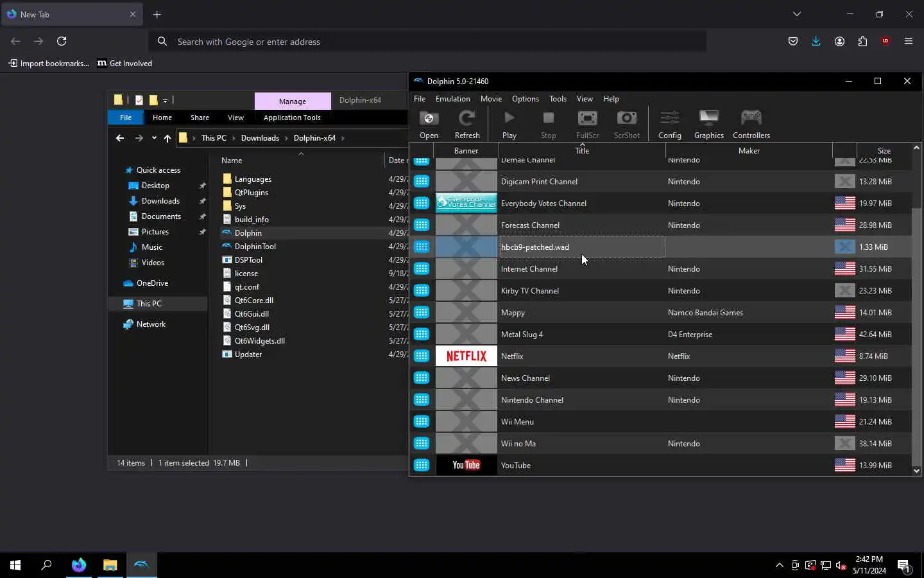Select OneDrive in Explorer sidebar
The width and height of the screenshot is (924, 578).
(152, 283)
